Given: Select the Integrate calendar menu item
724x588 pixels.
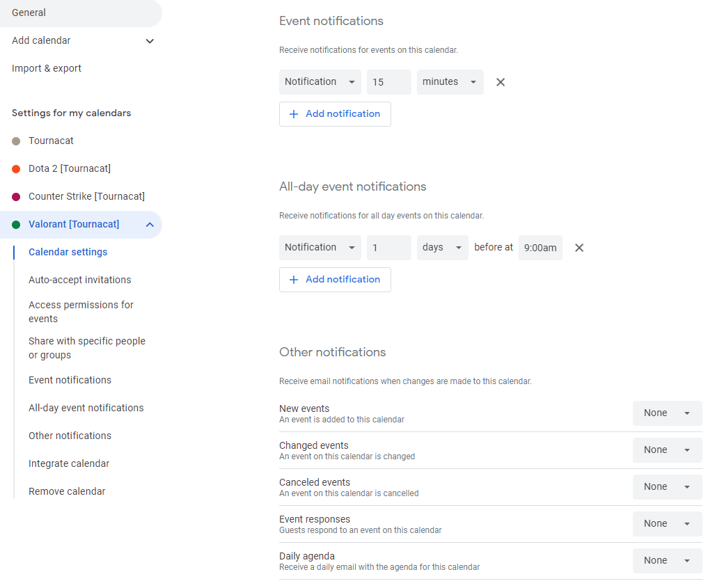Looking at the screenshot, I should click(68, 463).
